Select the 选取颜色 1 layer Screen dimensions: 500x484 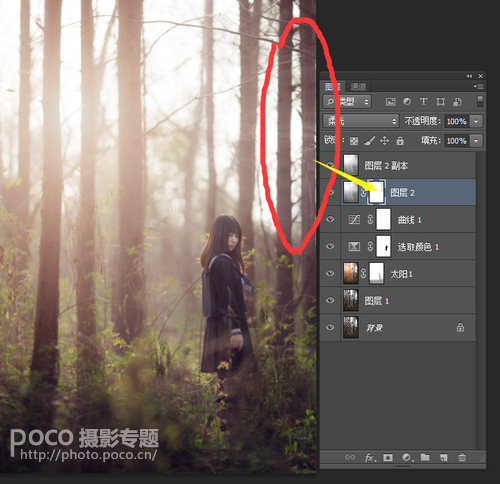[397, 247]
